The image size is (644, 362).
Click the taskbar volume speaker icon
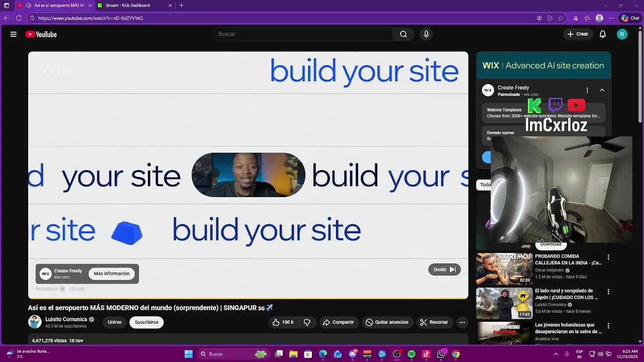600,354
